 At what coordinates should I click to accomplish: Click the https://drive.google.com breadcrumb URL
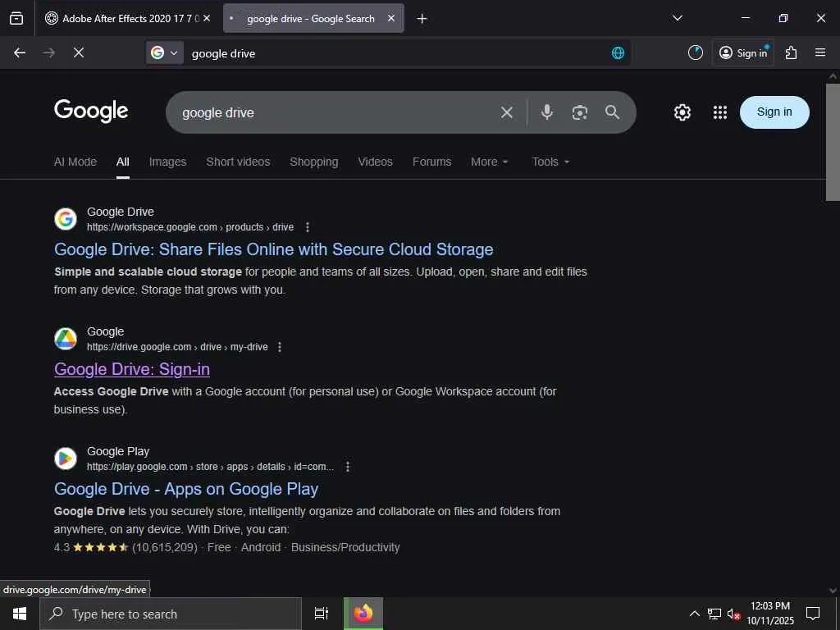point(177,347)
